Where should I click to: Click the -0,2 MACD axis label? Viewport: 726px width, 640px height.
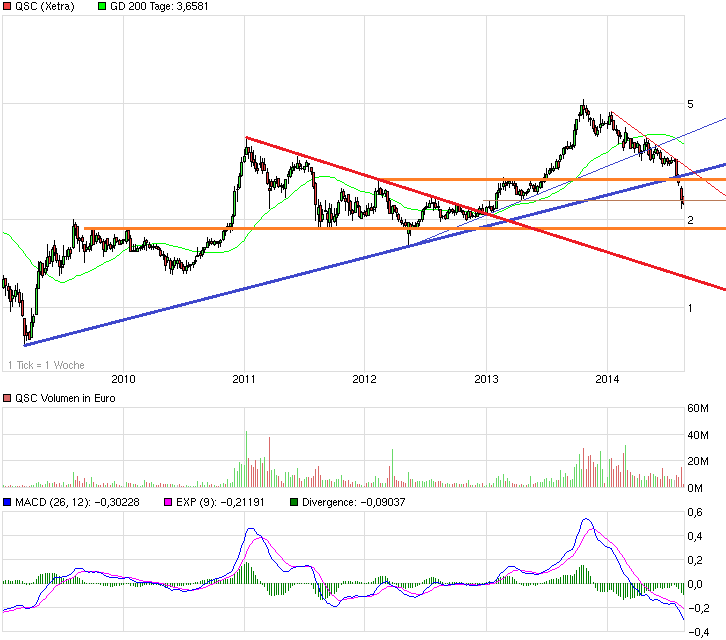[699, 608]
